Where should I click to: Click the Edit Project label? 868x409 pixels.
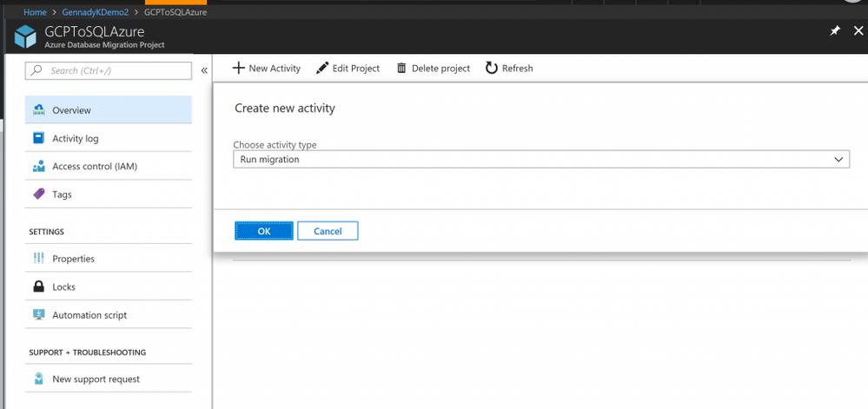[356, 68]
